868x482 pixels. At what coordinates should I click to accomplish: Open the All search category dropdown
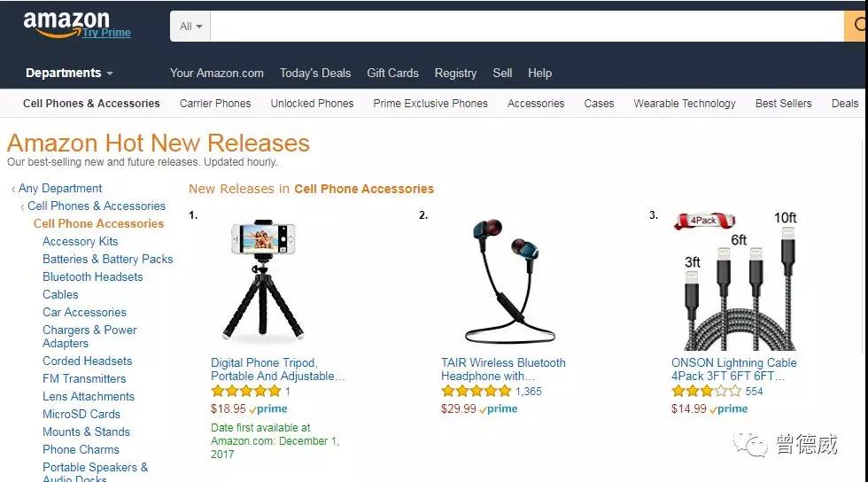pyautogui.click(x=190, y=26)
